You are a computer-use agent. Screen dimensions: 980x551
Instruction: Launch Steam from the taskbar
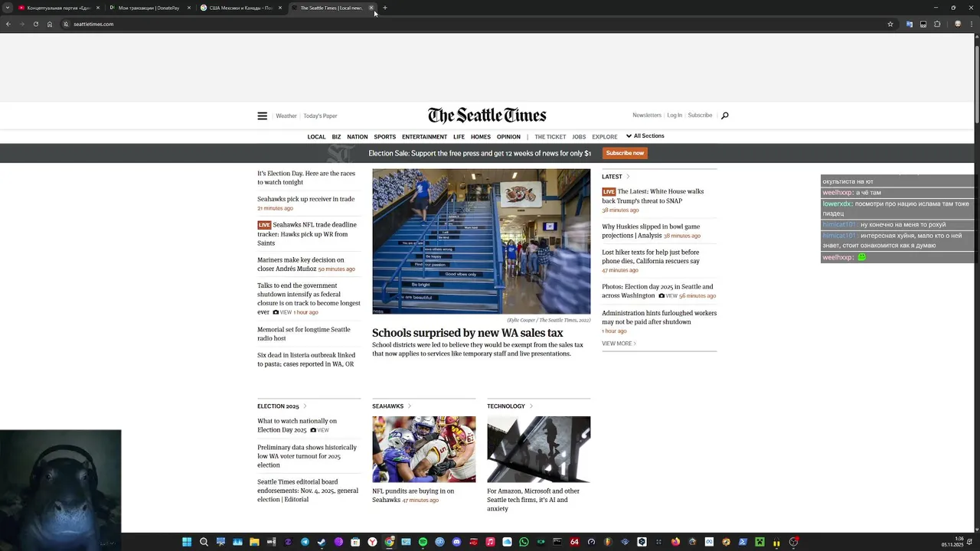322,542
